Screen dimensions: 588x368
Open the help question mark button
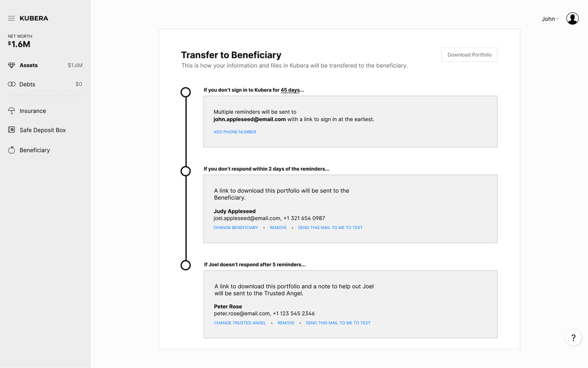point(573,338)
